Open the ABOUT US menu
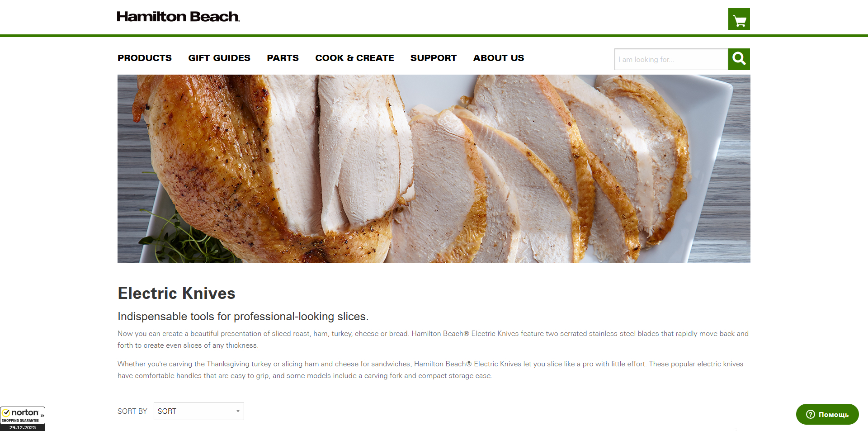868x431 pixels. pyautogui.click(x=499, y=58)
